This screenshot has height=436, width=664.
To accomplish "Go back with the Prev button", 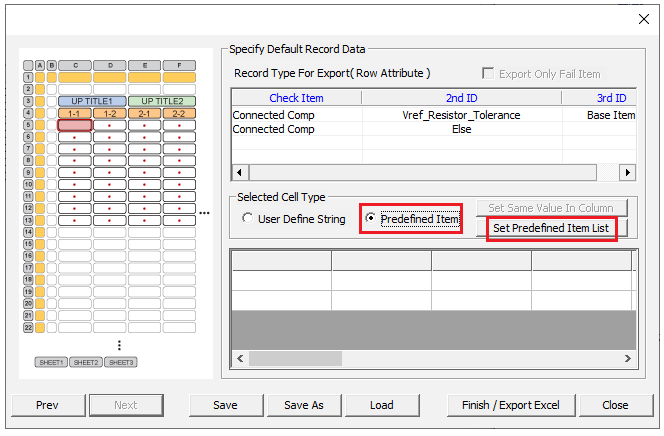I will coord(47,405).
